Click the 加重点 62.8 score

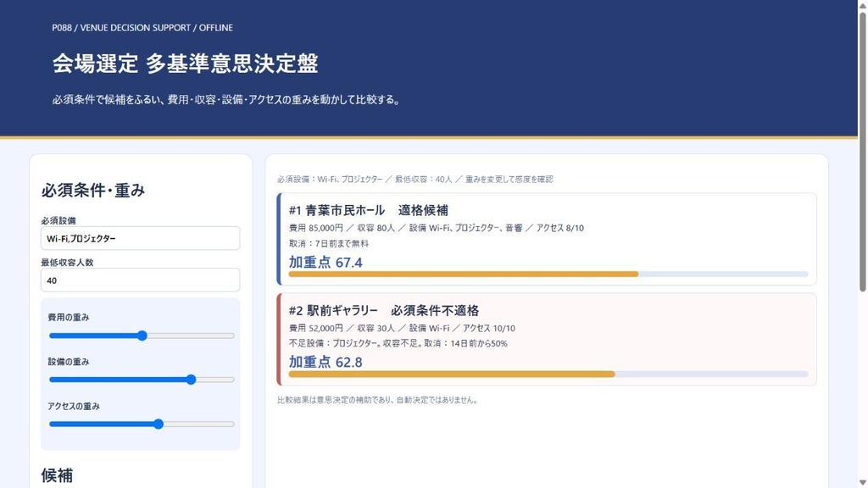325,363
